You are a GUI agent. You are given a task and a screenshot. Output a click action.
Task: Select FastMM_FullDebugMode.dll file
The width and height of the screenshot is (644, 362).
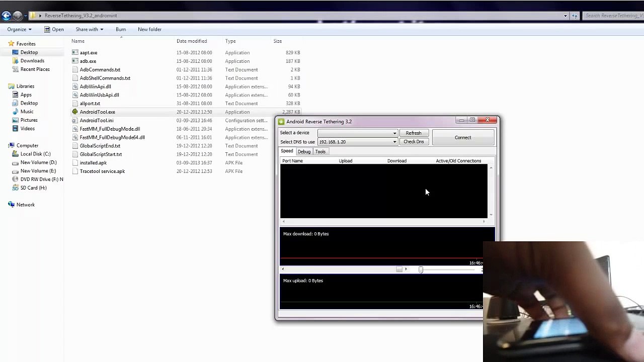(110, 129)
